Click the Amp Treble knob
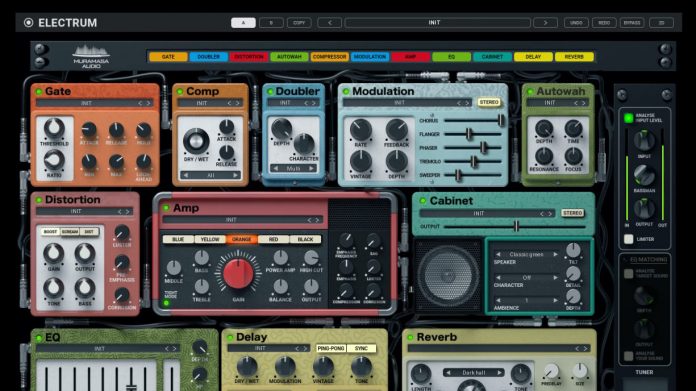Viewport: 696px width, 391px height. point(202,287)
